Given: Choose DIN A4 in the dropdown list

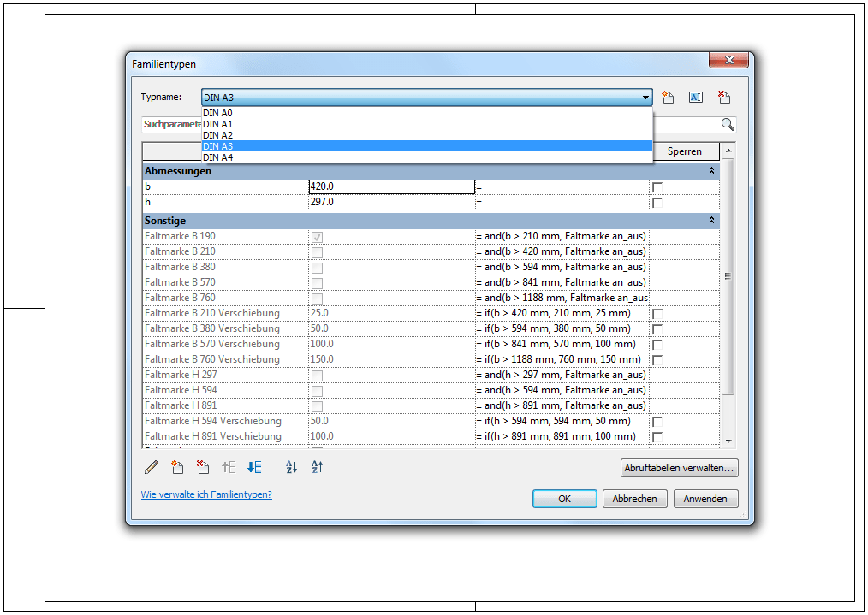Looking at the screenshot, I should pyautogui.click(x=217, y=157).
